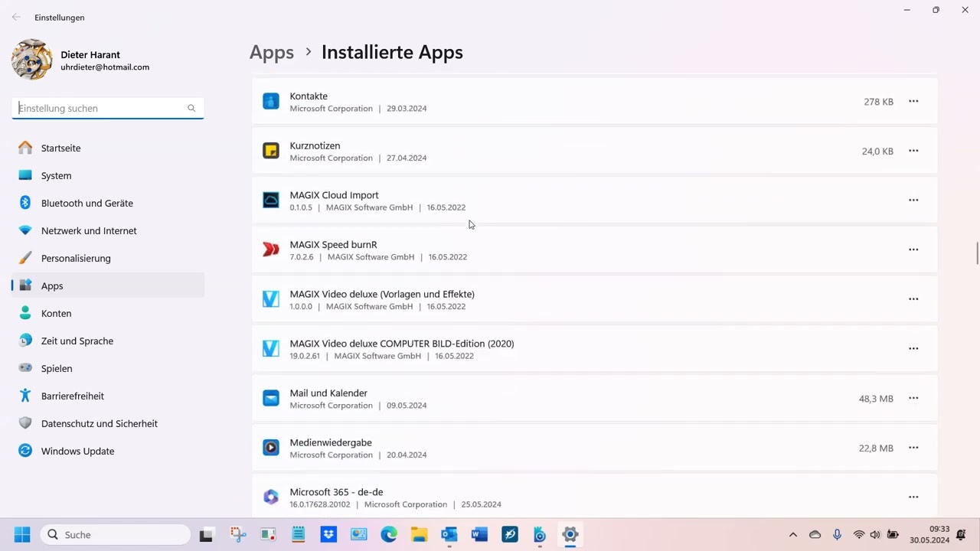This screenshot has width=980, height=551.
Task: Open Barrierefreiheit settings
Action: pos(108,396)
